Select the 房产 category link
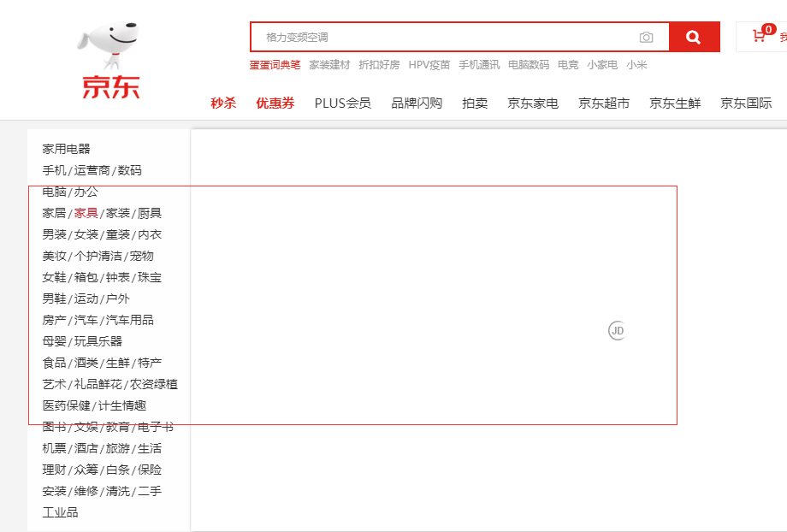Image resolution: width=787 pixels, height=532 pixels. tap(54, 320)
